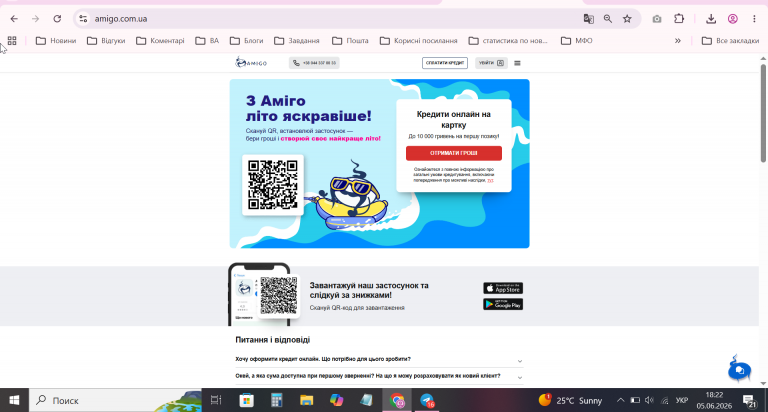Viewport: 768px width, 412px height.
Task: Open Calculator from the taskbar
Action: [x=277, y=400]
